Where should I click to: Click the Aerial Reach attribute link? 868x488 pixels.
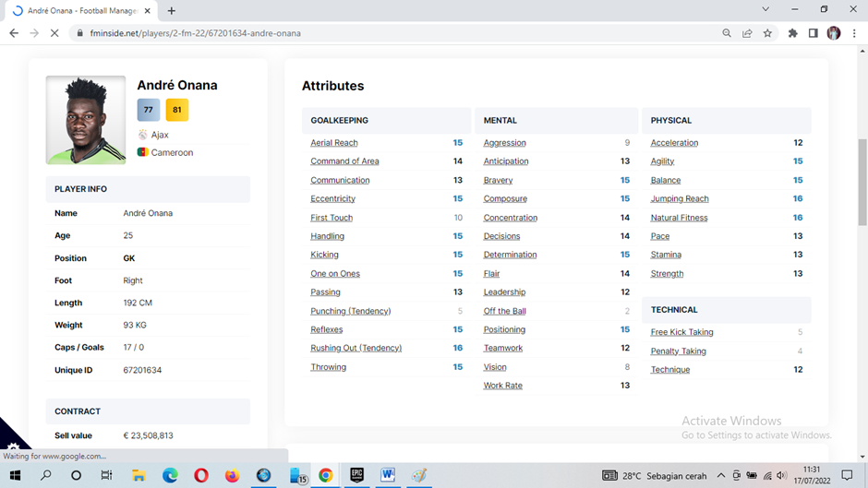[333, 143]
